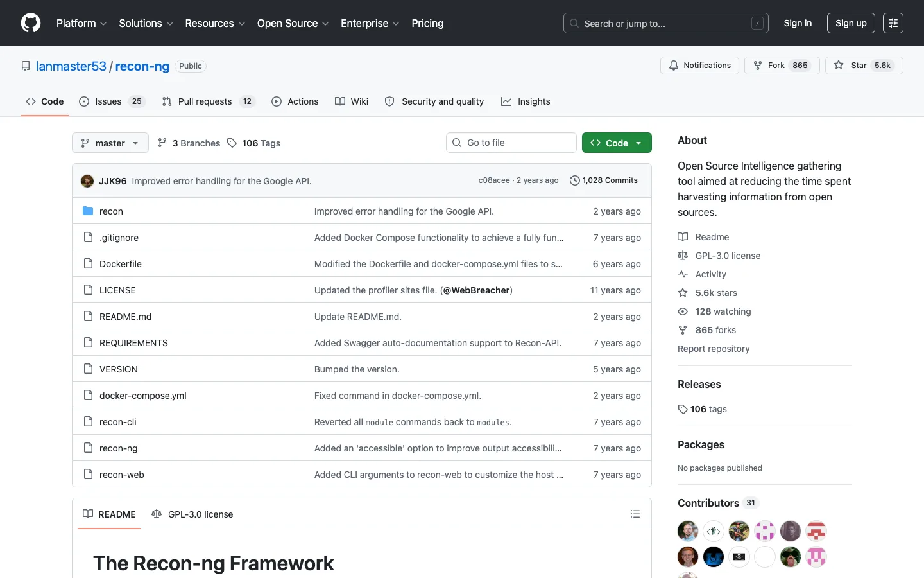Screen dimensions: 924x578
Task: Select the GPL-3.0 license tab
Action: pyautogui.click(x=192, y=514)
